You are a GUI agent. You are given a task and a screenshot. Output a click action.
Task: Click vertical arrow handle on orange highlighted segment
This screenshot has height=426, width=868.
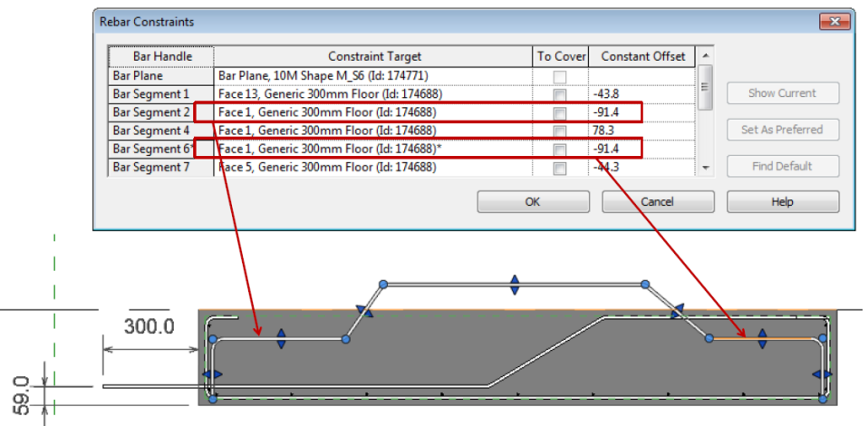(x=762, y=338)
